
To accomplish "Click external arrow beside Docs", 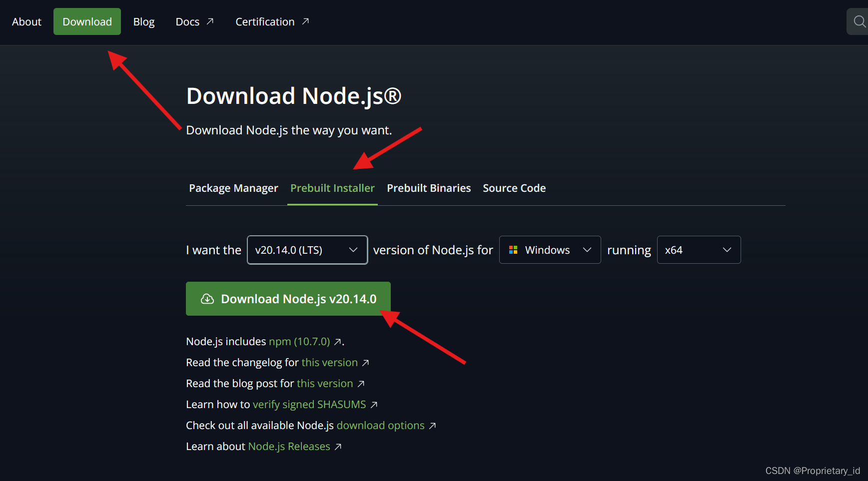I will [x=210, y=21].
